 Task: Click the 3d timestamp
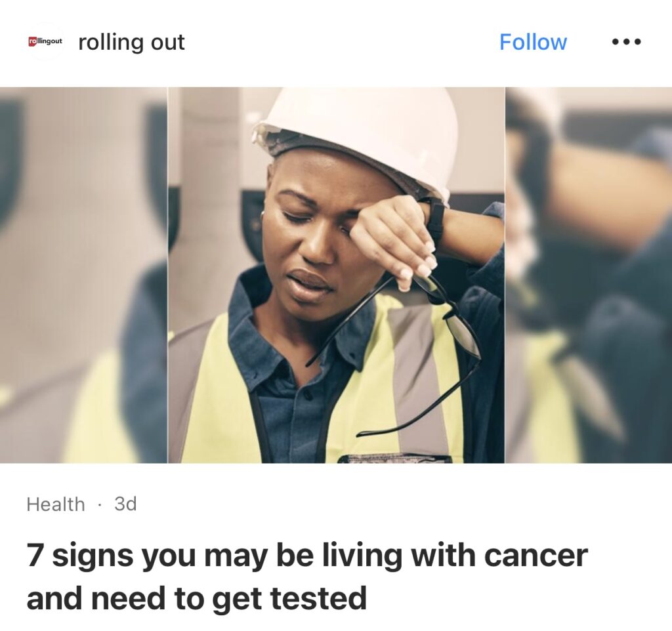[125, 504]
